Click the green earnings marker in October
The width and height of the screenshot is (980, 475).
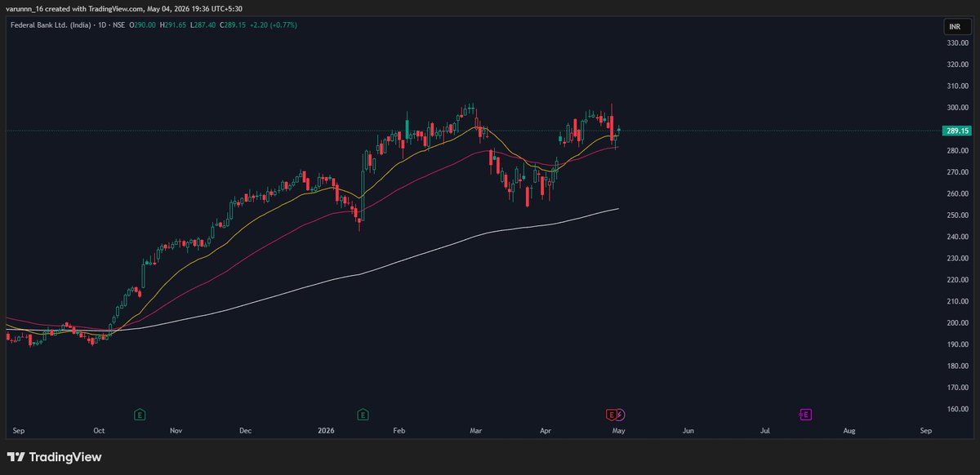point(140,415)
